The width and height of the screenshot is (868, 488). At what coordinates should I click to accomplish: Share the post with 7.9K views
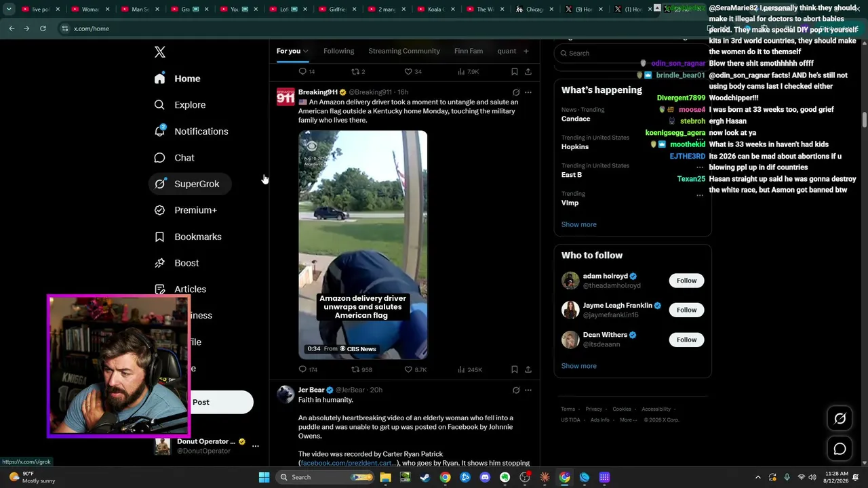(x=528, y=71)
